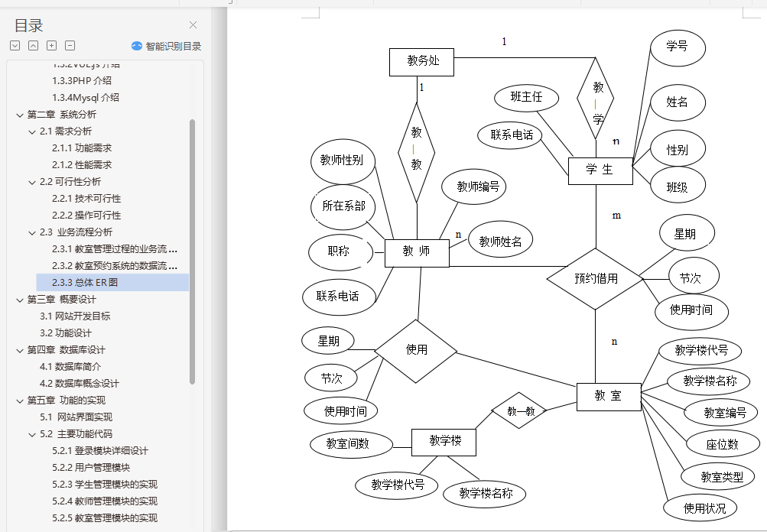Select 2.1.1 功能需求 in the outline
The image size is (767, 532).
click(82, 148)
